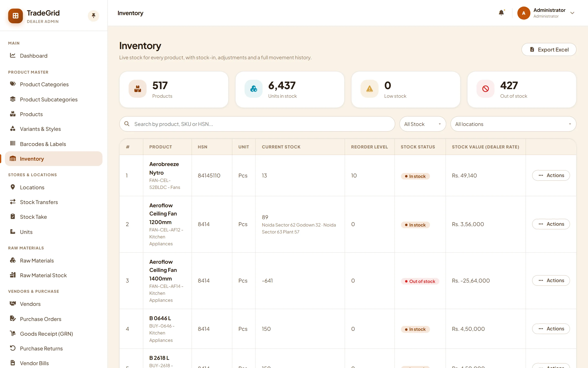Image resolution: width=588 pixels, height=368 pixels.
Task: Click the sidebar pin icon
Action: coord(94,16)
